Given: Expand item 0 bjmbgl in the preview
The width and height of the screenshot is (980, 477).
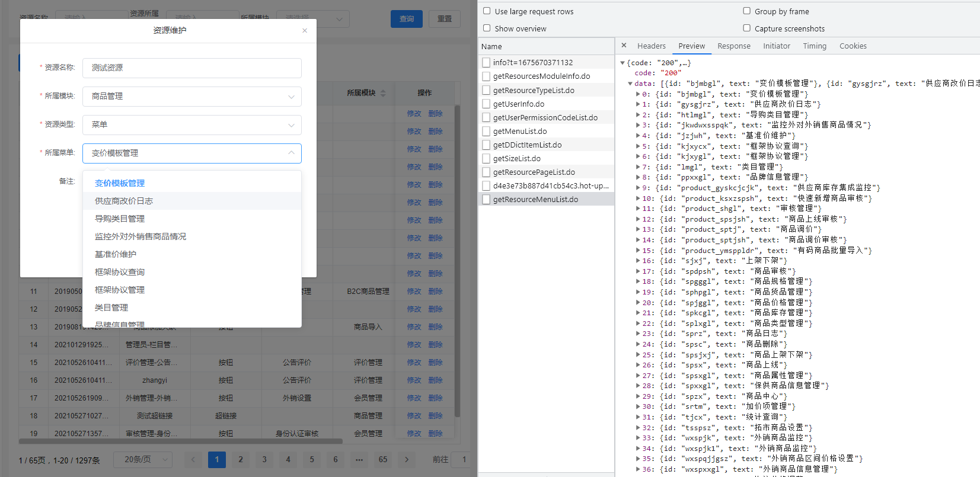Looking at the screenshot, I should [x=638, y=94].
